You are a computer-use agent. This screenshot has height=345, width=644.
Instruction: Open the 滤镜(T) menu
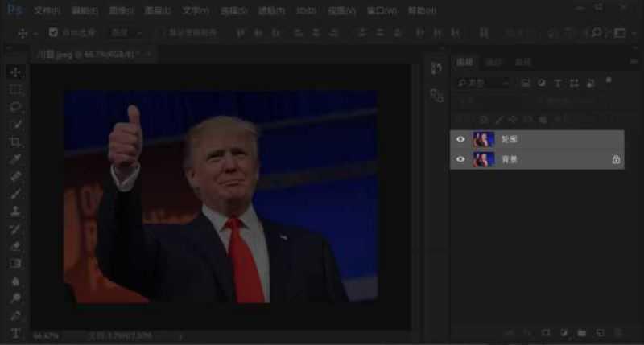[271, 10]
